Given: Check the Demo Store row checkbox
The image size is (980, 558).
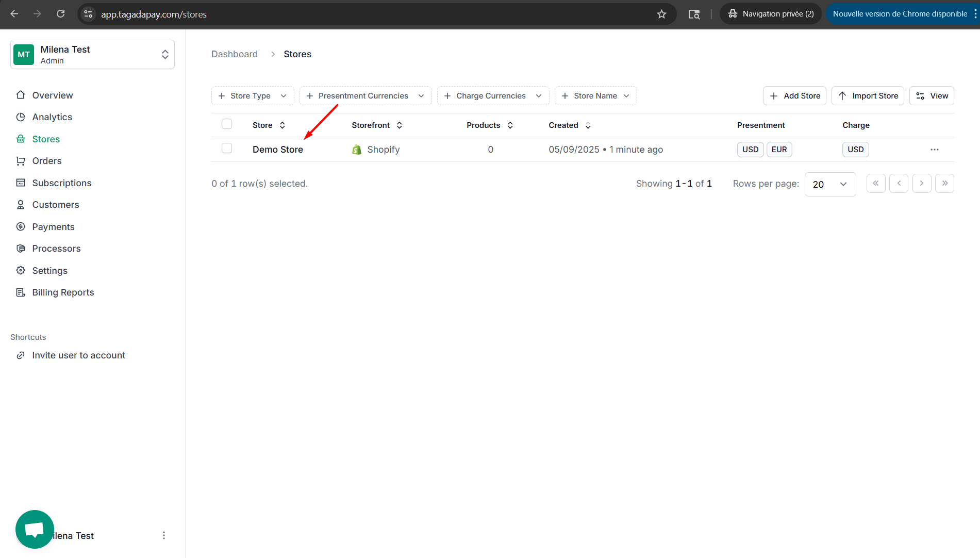Looking at the screenshot, I should point(227,148).
